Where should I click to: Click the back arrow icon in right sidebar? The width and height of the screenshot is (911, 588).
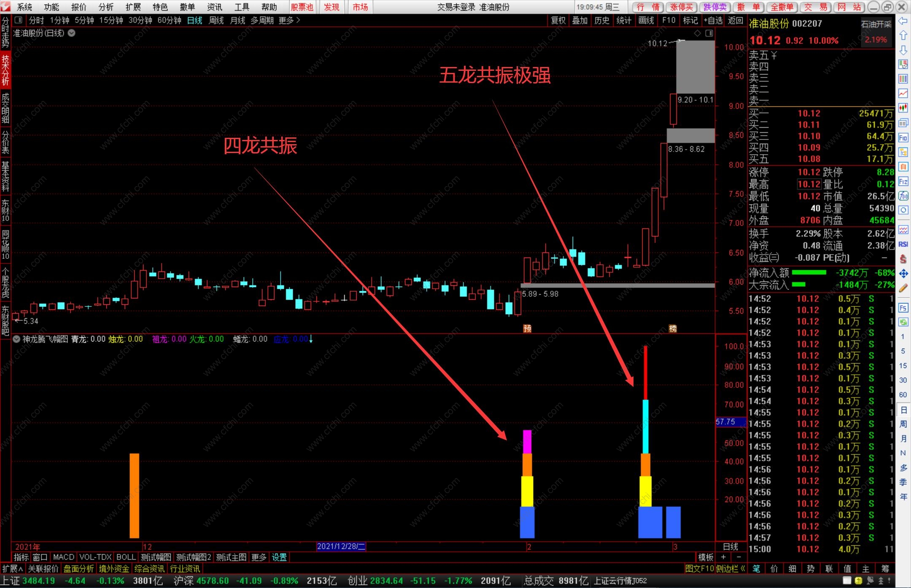click(x=903, y=21)
